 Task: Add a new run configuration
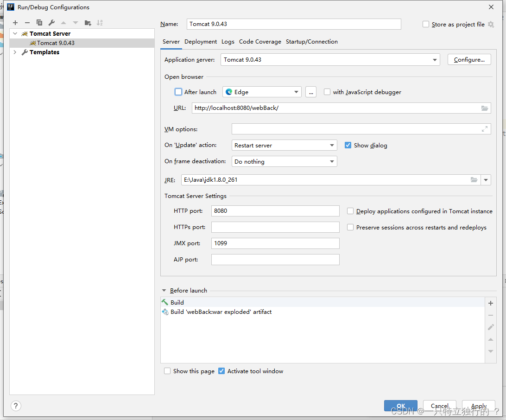15,22
